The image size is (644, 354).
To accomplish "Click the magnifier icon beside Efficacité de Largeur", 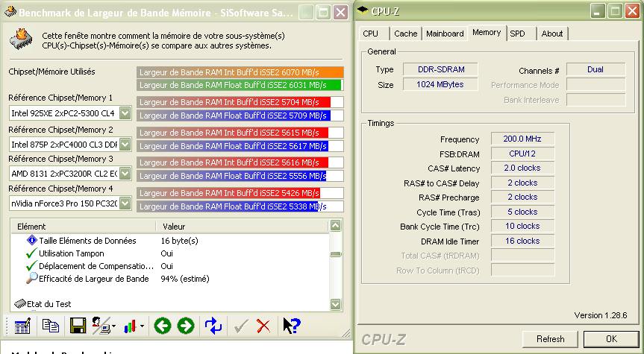I will pyautogui.click(x=31, y=279).
